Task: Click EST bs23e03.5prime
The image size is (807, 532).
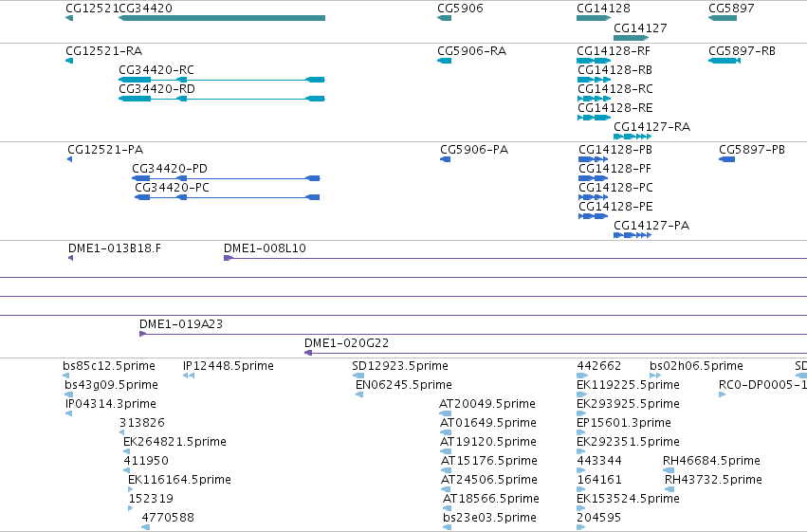Action: (489, 518)
